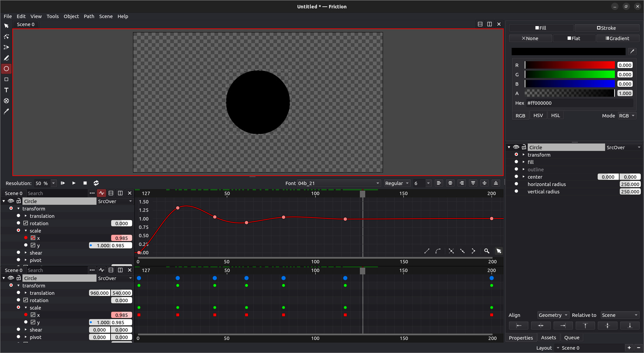Switch color mode to HSV
644x353 pixels.
point(538,115)
